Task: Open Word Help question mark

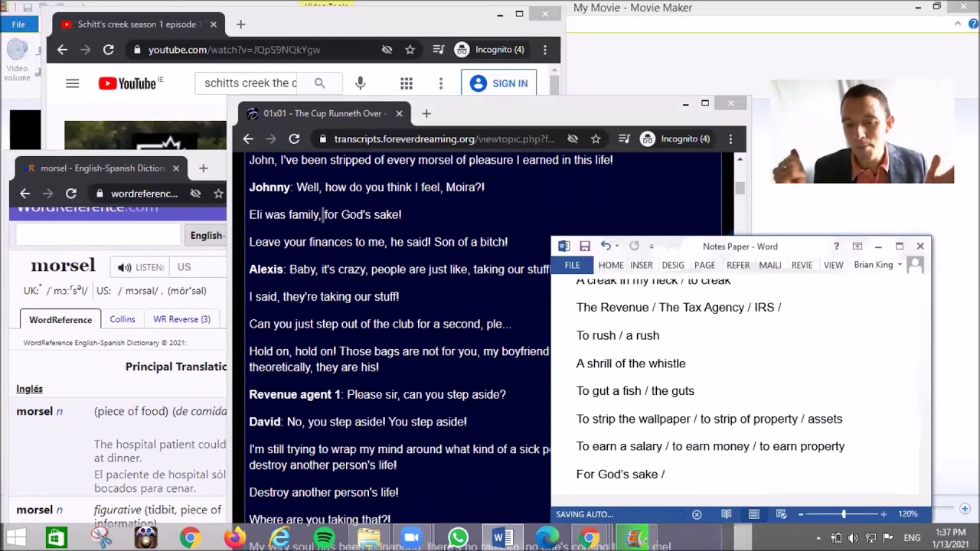Action: [836, 246]
